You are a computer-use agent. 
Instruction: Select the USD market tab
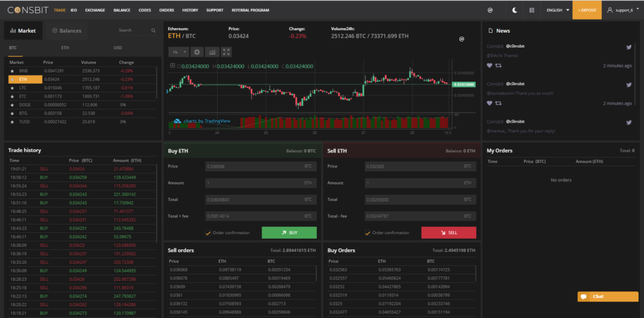click(118, 48)
